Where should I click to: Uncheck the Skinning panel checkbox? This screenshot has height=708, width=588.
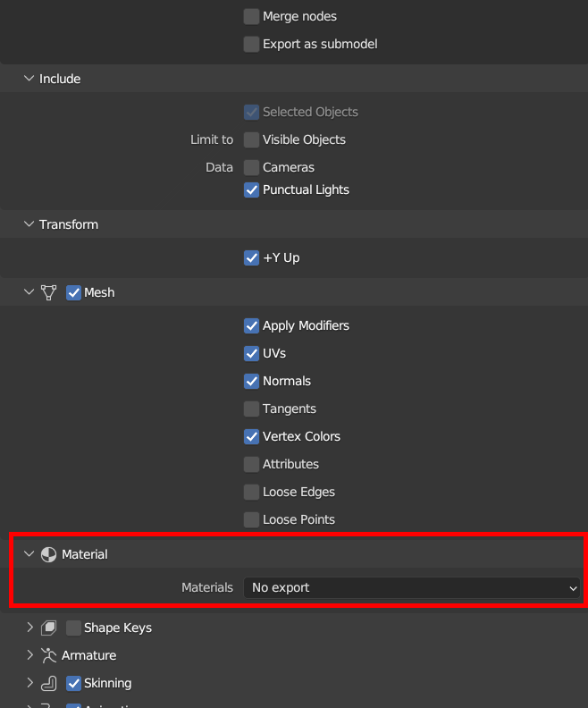[x=74, y=683]
